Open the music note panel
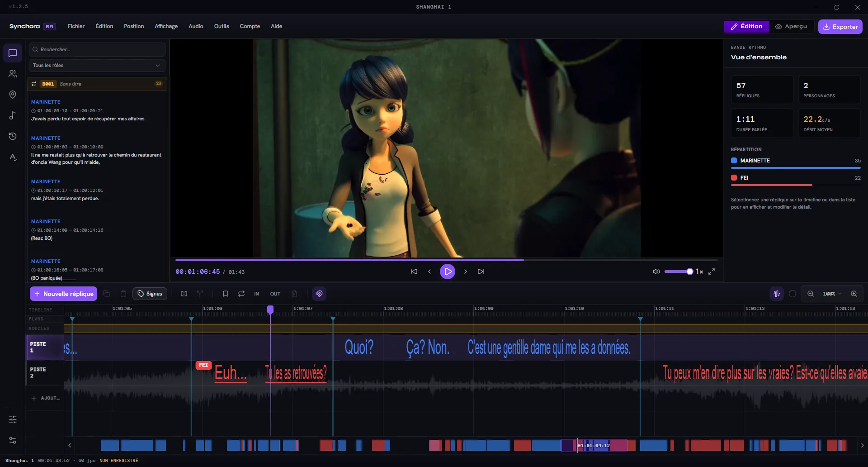 coord(13,115)
